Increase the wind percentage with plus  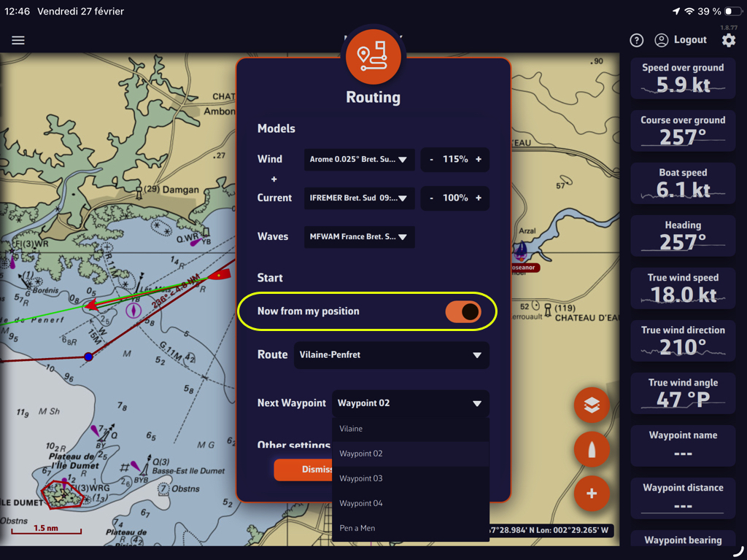pyautogui.click(x=479, y=160)
